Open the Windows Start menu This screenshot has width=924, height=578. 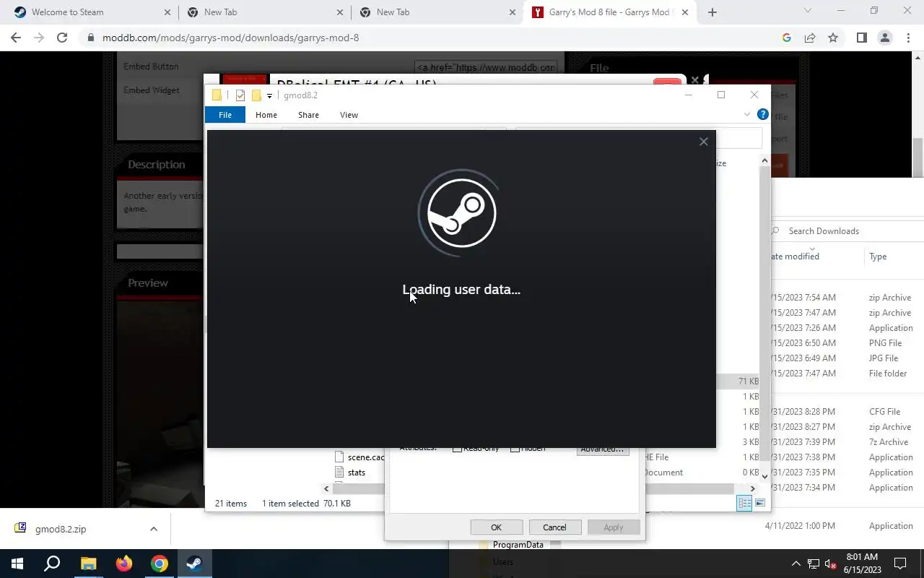tap(17, 564)
